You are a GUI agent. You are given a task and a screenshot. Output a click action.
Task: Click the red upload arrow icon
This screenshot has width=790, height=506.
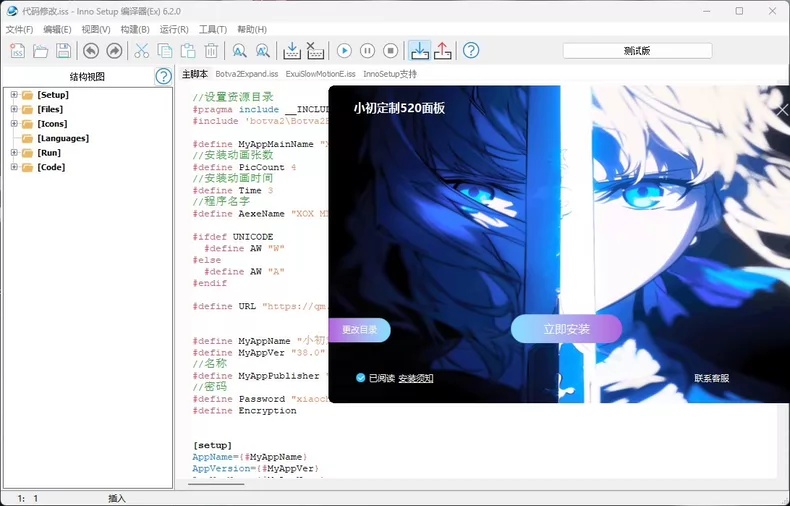[442, 50]
